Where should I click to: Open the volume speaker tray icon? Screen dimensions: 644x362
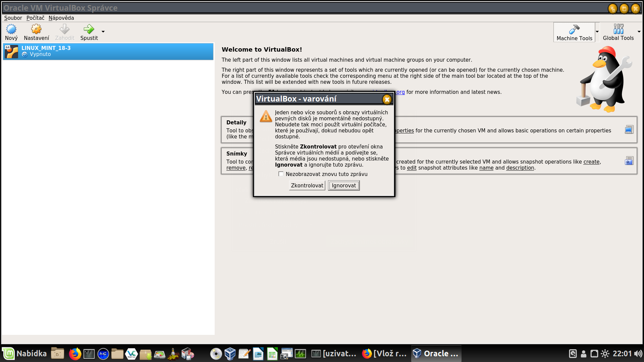638,354
